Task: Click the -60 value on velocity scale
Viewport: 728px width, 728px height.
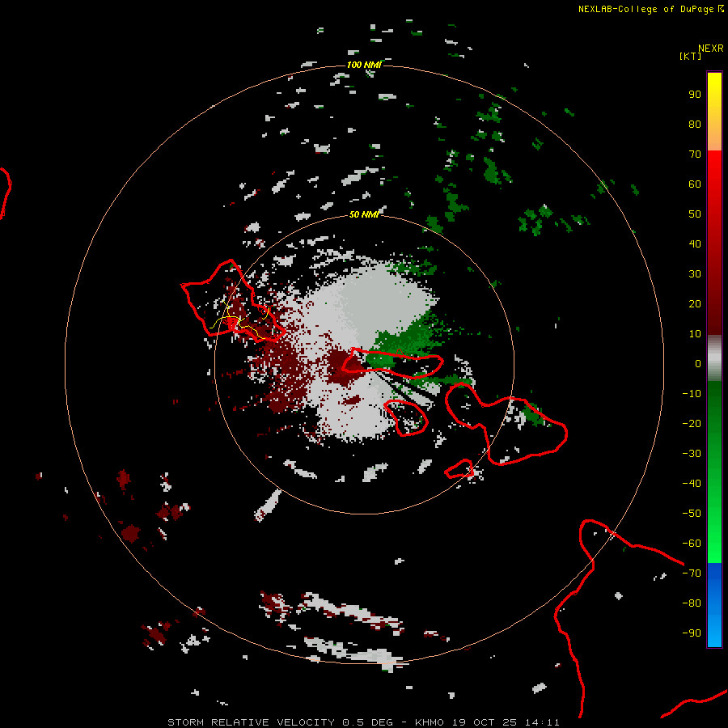Action: (x=692, y=544)
